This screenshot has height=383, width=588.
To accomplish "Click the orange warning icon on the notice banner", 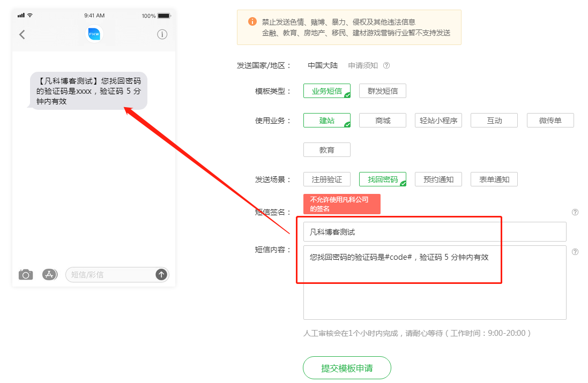I will pyautogui.click(x=252, y=22).
